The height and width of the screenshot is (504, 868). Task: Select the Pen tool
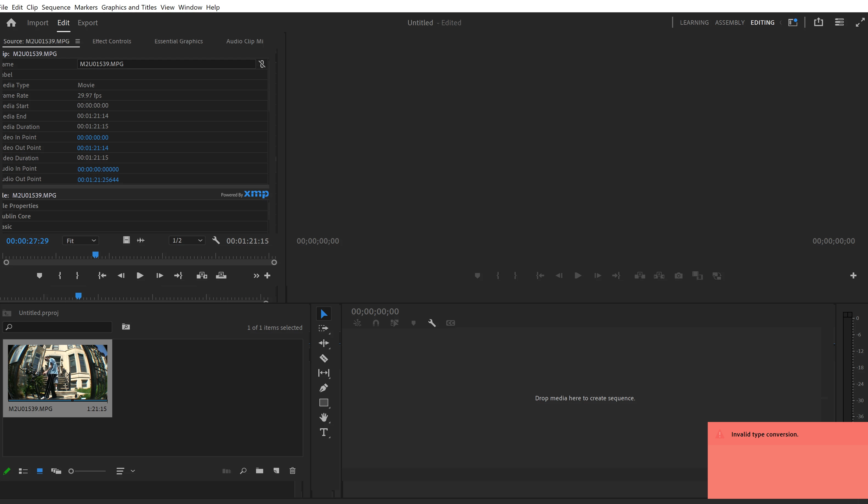[324, 388]
